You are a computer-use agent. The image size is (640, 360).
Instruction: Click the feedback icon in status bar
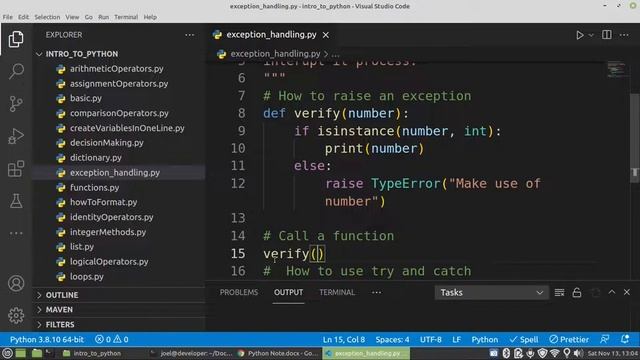pyautogui.click(x=604, y=339)
